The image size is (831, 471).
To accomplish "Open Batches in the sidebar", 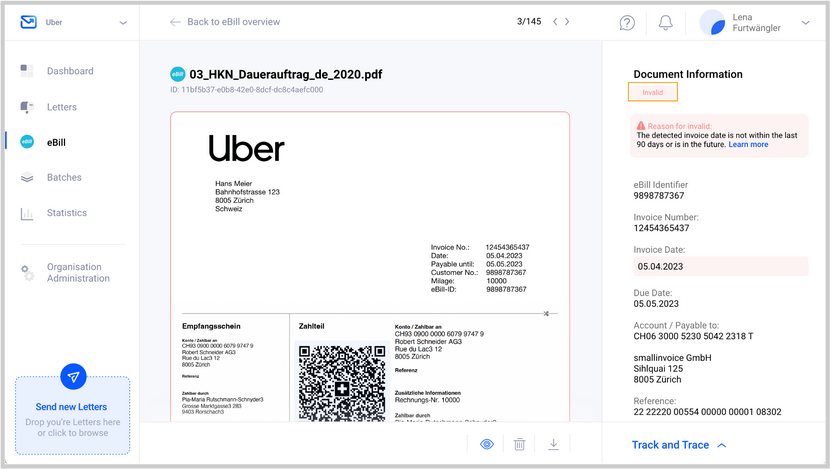I will (x=64, y=177).
